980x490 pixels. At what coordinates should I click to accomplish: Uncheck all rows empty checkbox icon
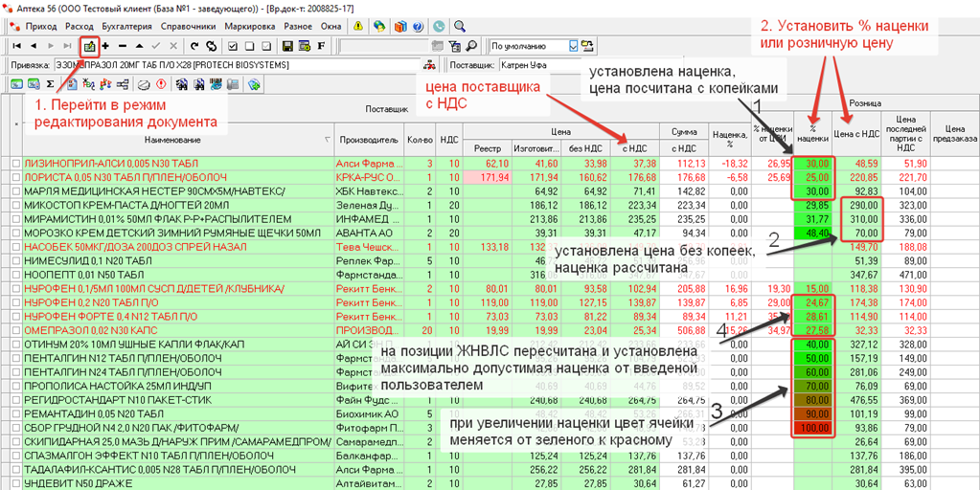(x=249, y=46)
